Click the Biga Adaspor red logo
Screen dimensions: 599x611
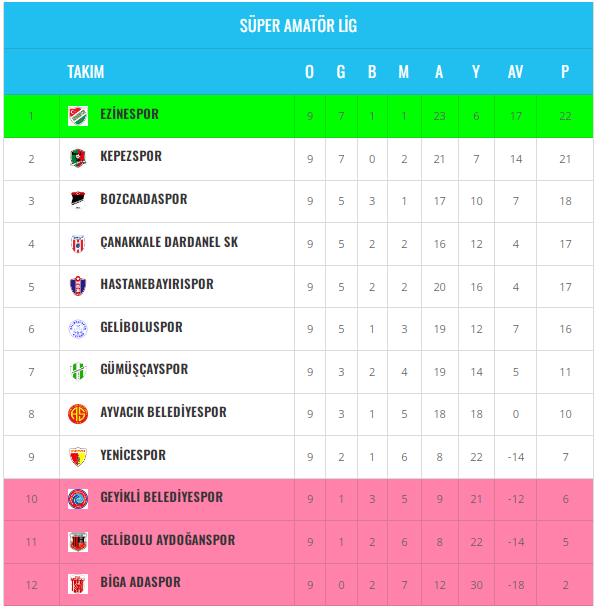click(78, 584)
